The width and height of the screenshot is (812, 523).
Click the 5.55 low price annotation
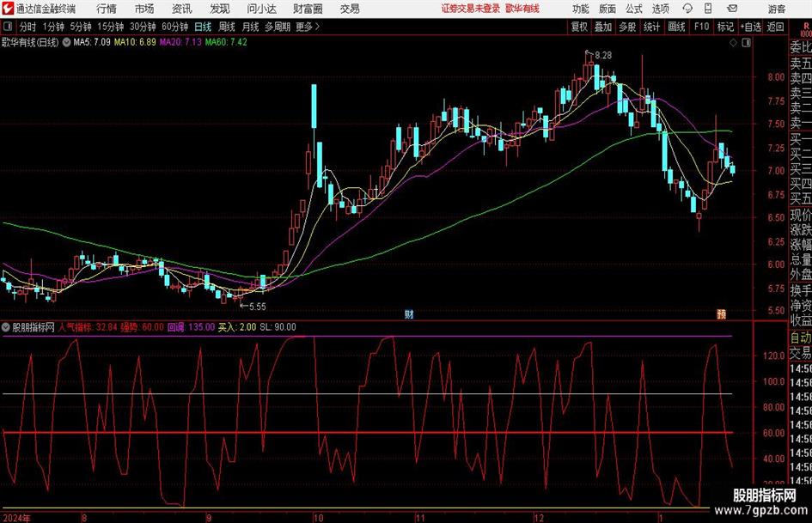pos(258,307)
